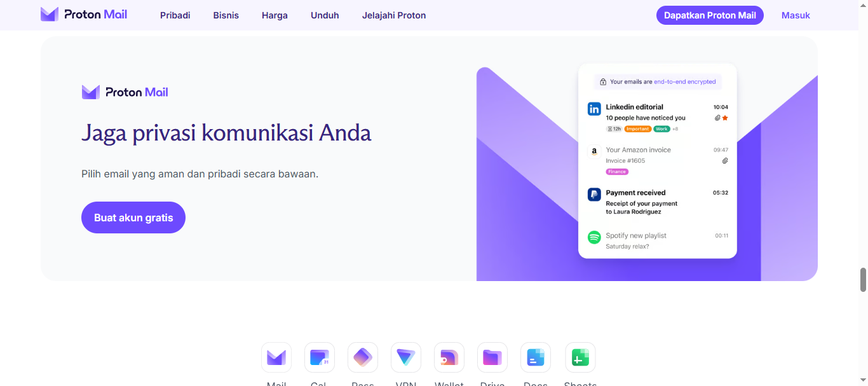Select the Proton Calendar product icon
This screenshot has width=868, height=386.
[x=320, y=357]
